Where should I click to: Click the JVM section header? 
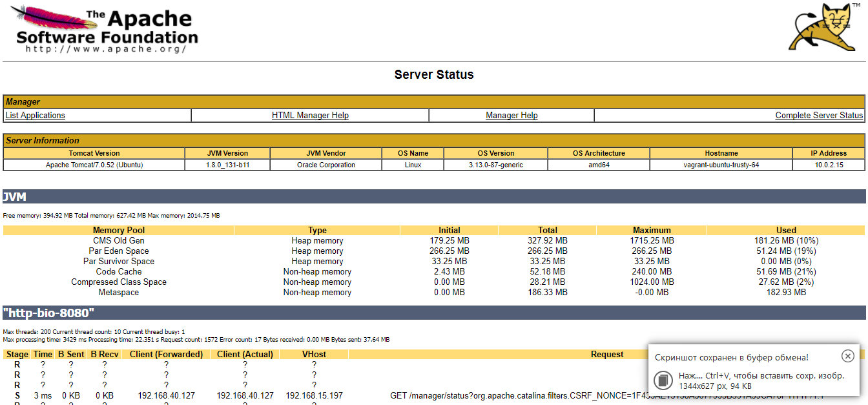[433, 197]
